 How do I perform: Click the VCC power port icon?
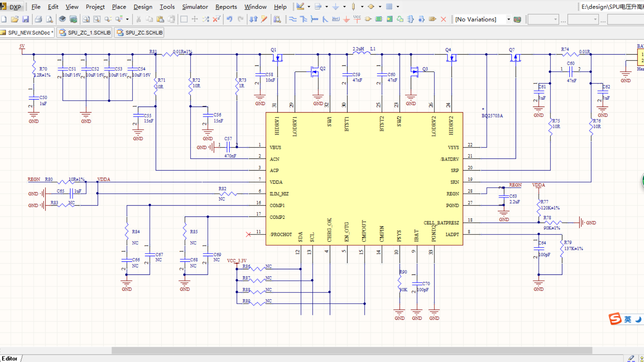pos(357,19)
